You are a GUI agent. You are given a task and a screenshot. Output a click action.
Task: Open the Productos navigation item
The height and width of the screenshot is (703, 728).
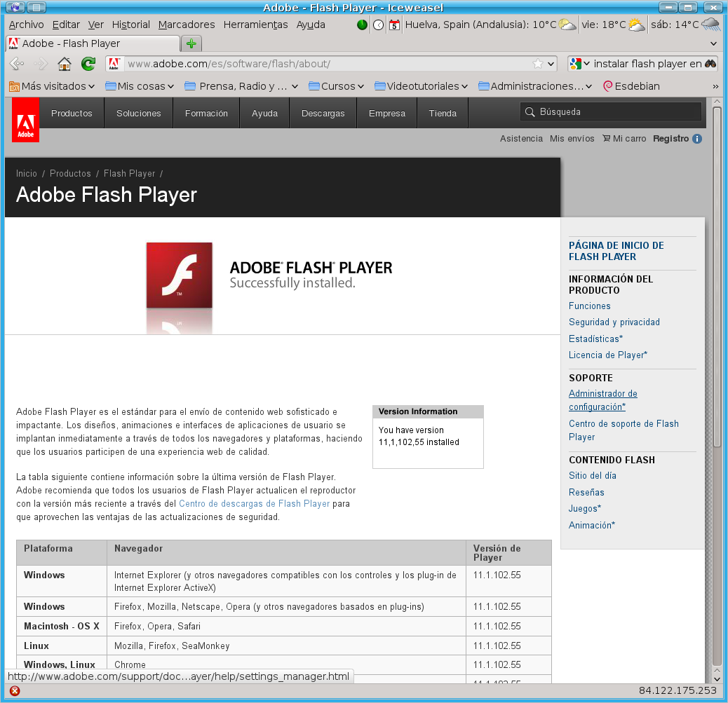(x=72, y=114)
